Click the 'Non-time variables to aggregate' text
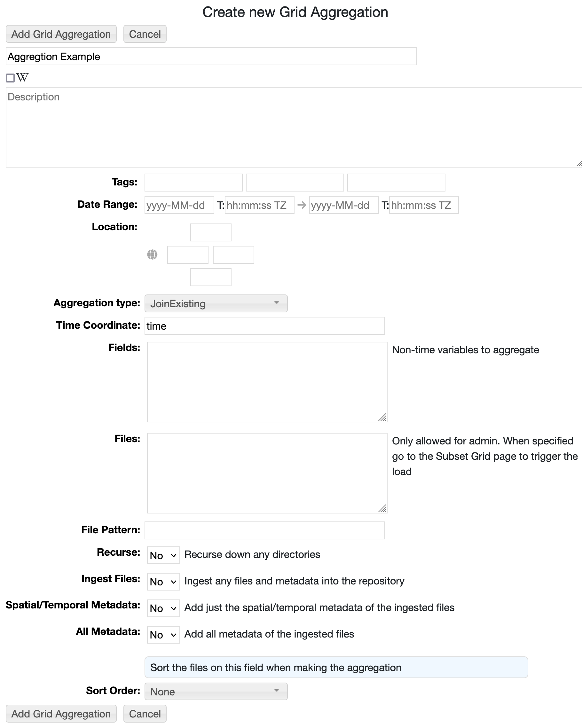 [x=466, y=350]
